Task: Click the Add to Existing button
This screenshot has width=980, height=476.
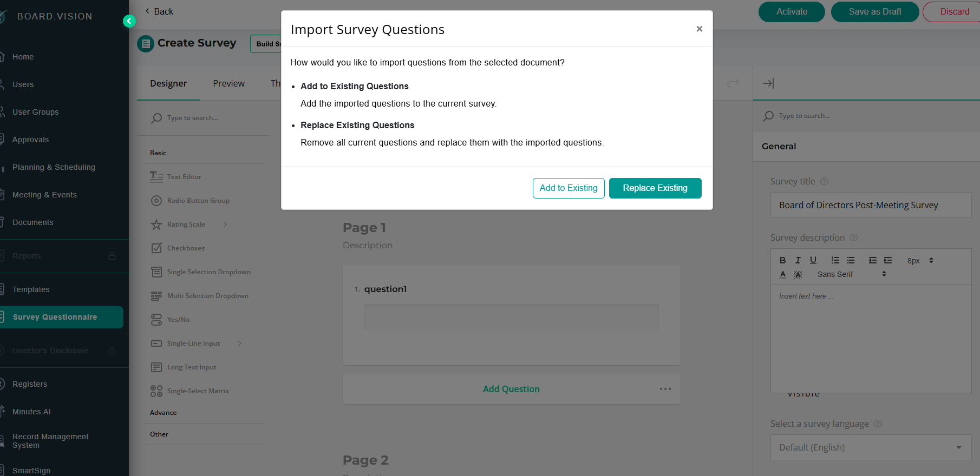Action: click(569, 188)
